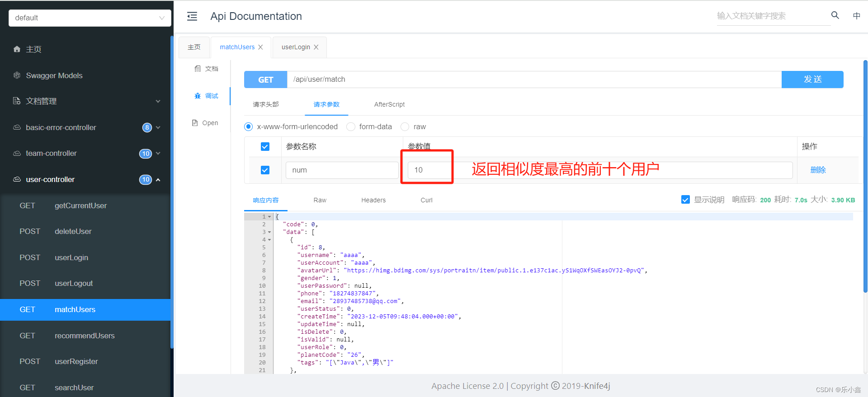Toggle the header select-all parameter checkbox
868x397 pixels.
[x=265, y=146]
